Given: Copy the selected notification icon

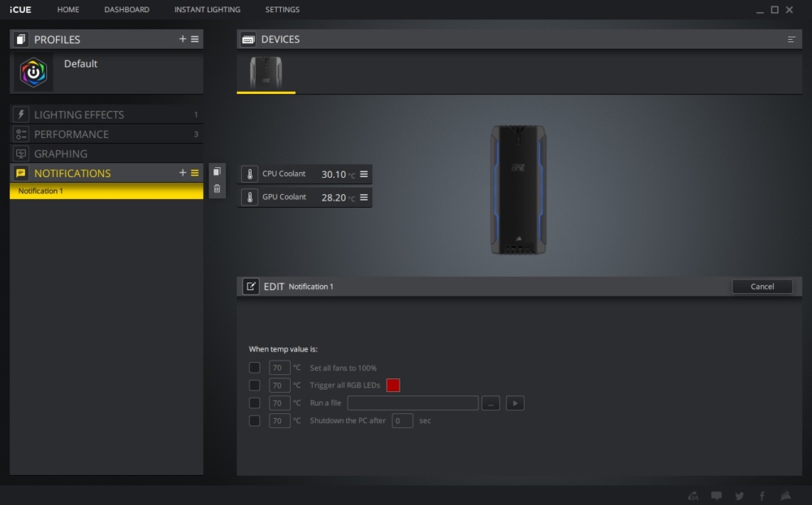Looking at the screenshot, I should coord(217,171).
